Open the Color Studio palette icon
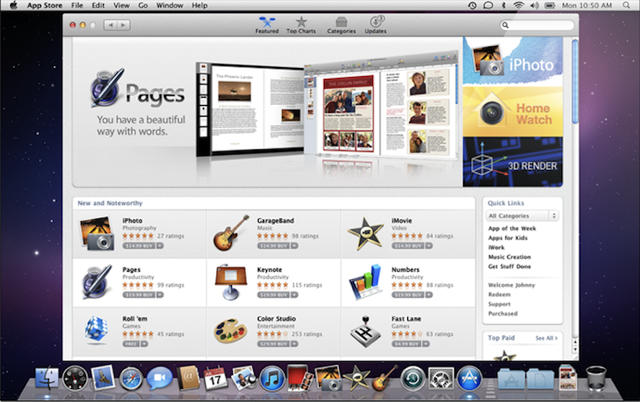 [x=231, y=332]
